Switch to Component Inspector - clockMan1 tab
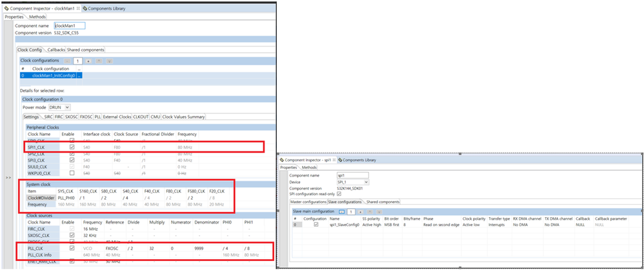This screenshot has width=644, height=270. tap(42, 8)
